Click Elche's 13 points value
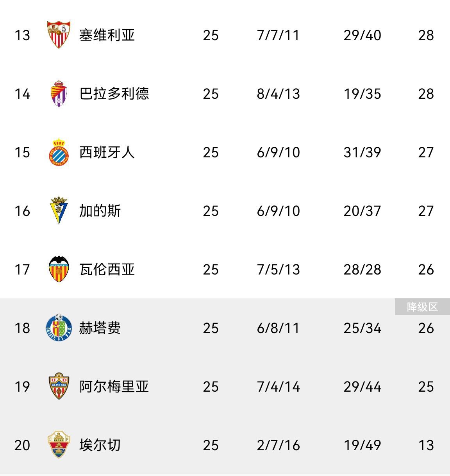Viewport: 450px width, 476px height. tap(426, 445)
